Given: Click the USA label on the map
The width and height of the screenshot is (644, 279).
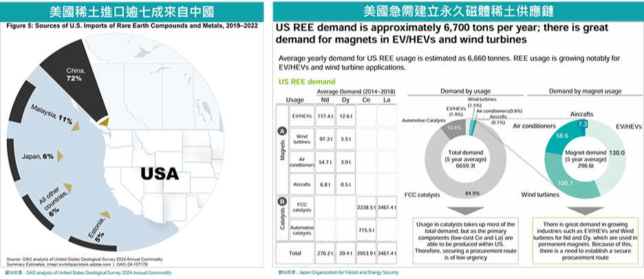Looking at the screenshot, I should pyautogui.click(x=160, y=174).
